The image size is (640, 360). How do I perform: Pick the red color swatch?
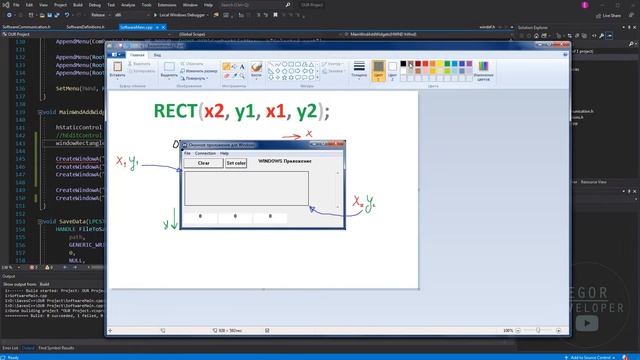click(425, 64)
